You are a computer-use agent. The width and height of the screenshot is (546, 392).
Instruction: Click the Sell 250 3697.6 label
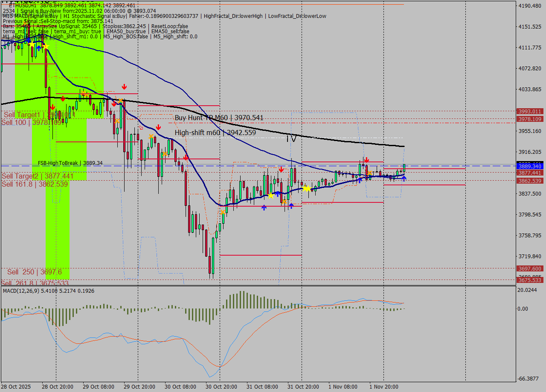tap(34, 272)
